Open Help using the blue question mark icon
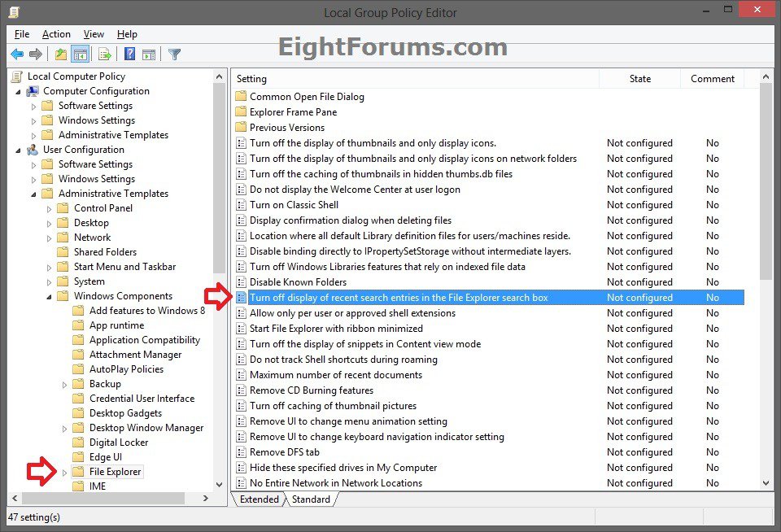Screen dimensions: 781x532 tap(129, 54)
